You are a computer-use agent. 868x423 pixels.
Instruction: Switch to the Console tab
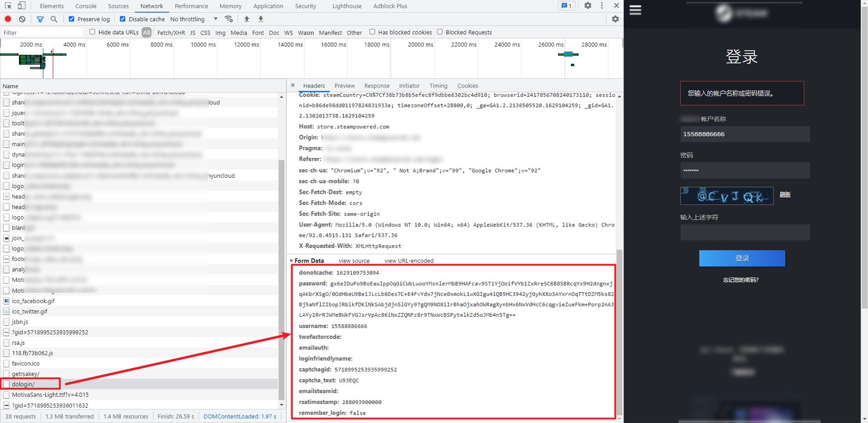click(x=86, y=6)
